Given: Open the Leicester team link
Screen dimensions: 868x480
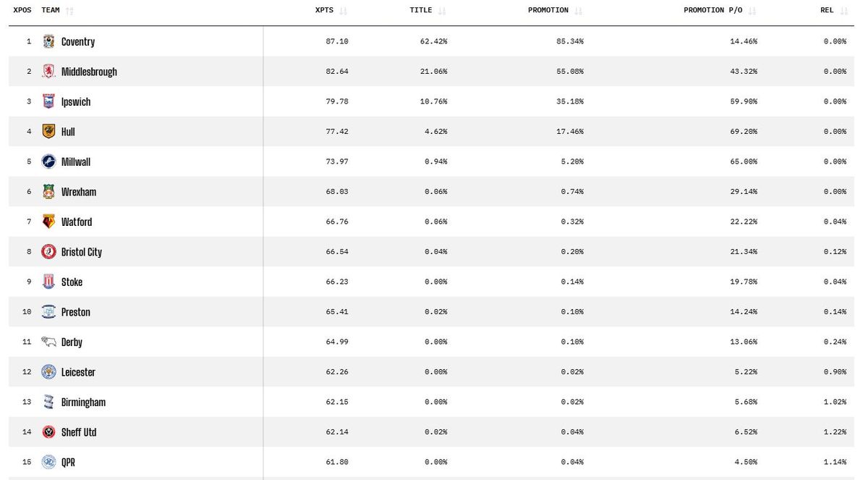Looking at the screenshot, I should pos(79,371).
